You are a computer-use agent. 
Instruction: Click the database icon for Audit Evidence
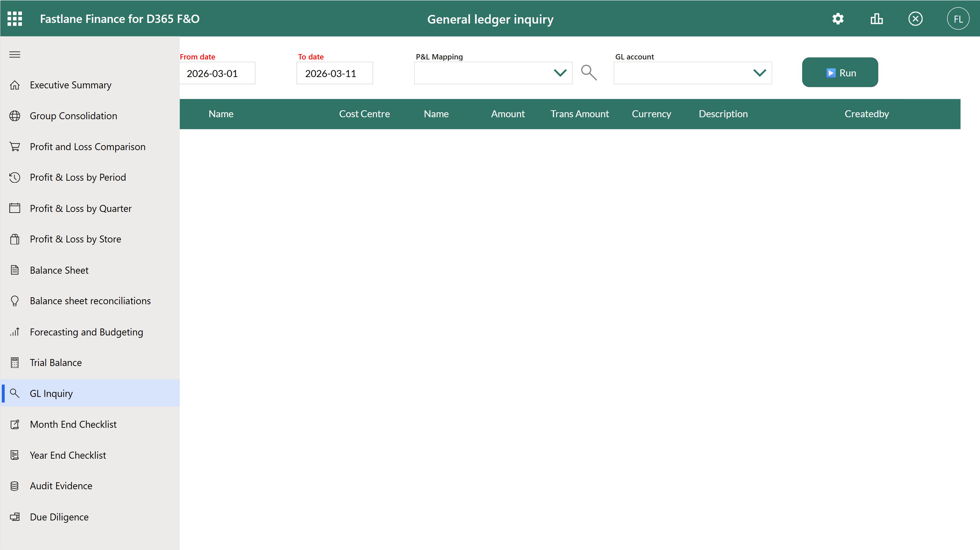coord(15,486)
